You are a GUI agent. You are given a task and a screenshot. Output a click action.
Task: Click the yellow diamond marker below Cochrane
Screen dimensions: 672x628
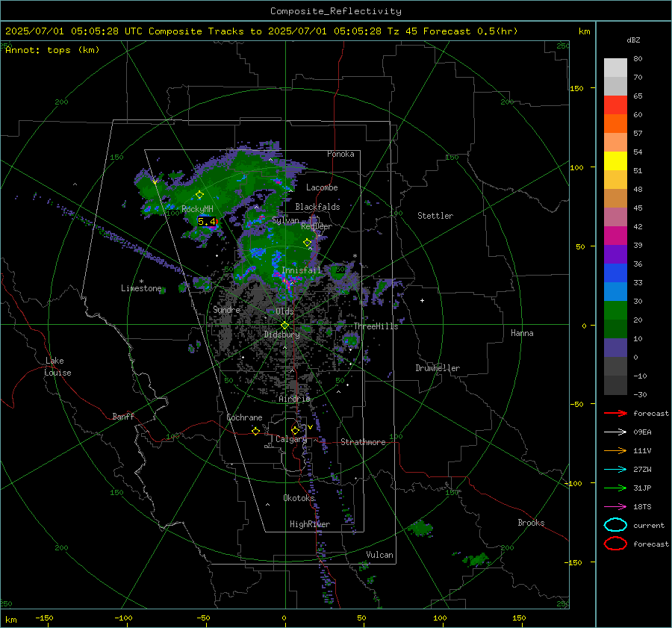tap(256, 431)
